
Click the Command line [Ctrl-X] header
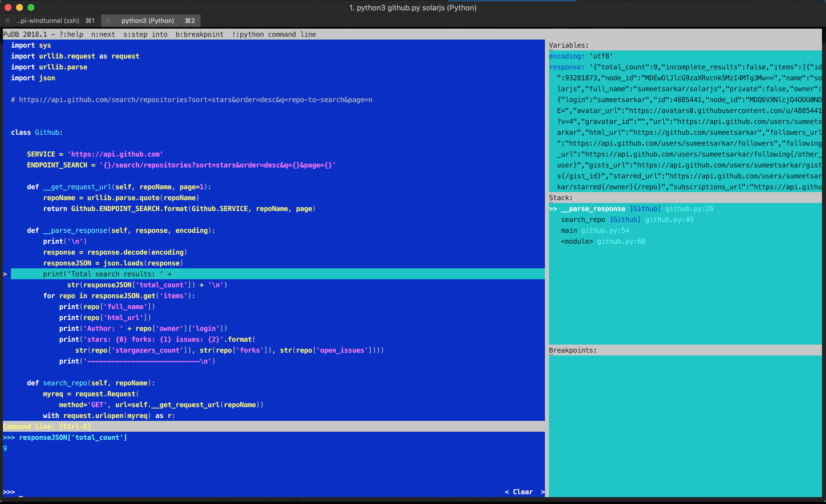pyautogui.click(x=47, y=427)
